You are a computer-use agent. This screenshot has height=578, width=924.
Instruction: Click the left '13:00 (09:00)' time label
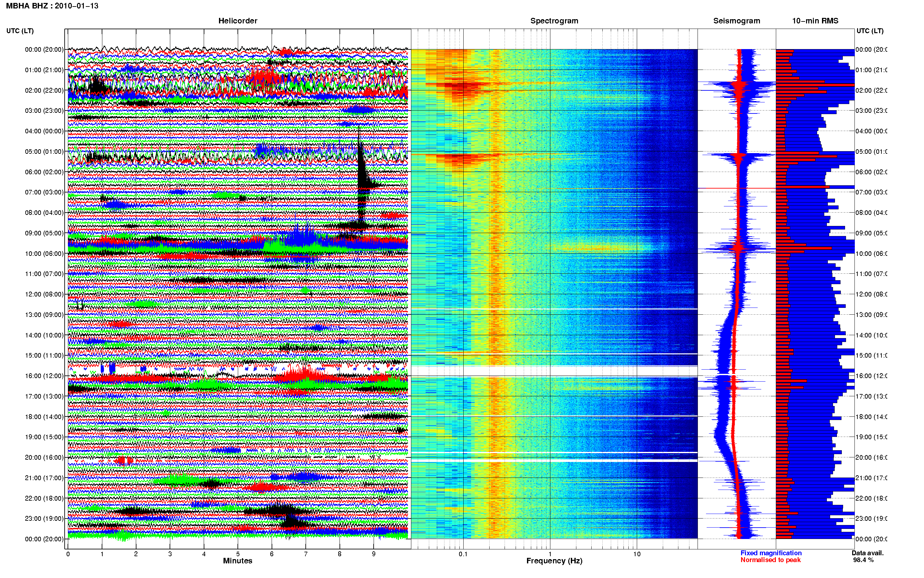tap(44, 315)
